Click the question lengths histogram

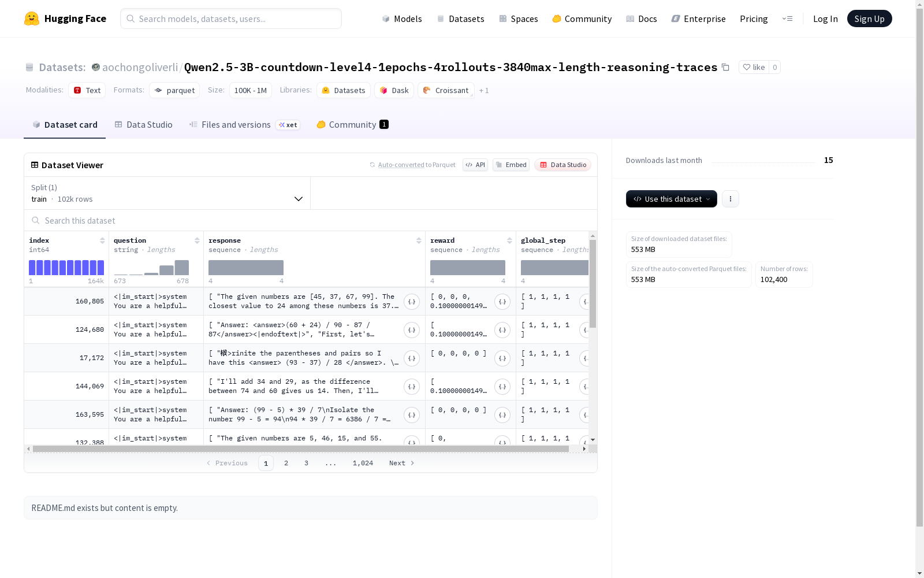(151, 268)
